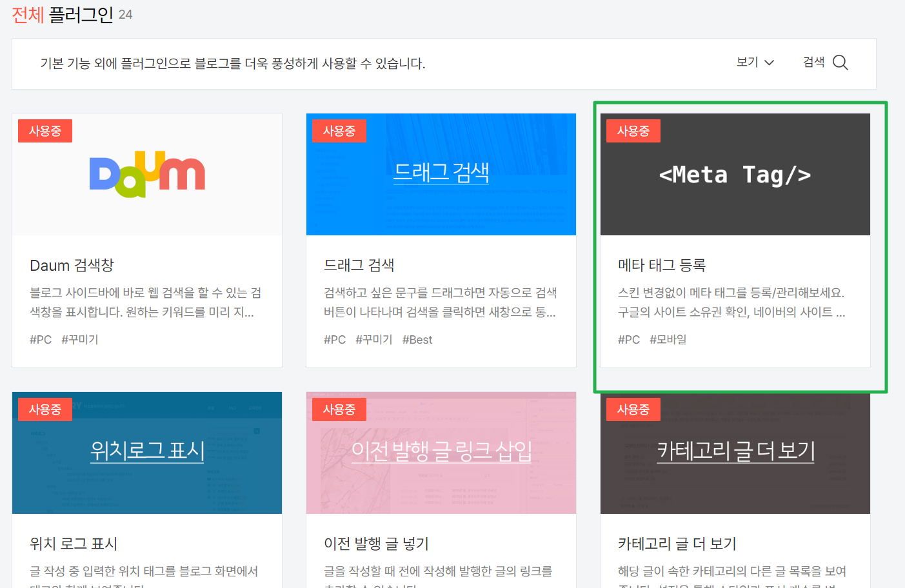
Task: Click #꾸미기 tag on Daum 검색창 card
Action: tap(80, 340)
